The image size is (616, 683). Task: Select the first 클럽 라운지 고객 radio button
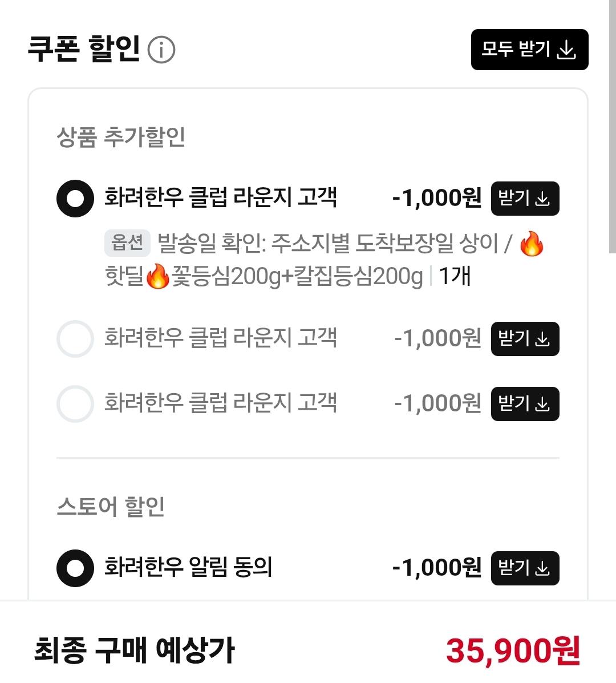pos(75,199)
